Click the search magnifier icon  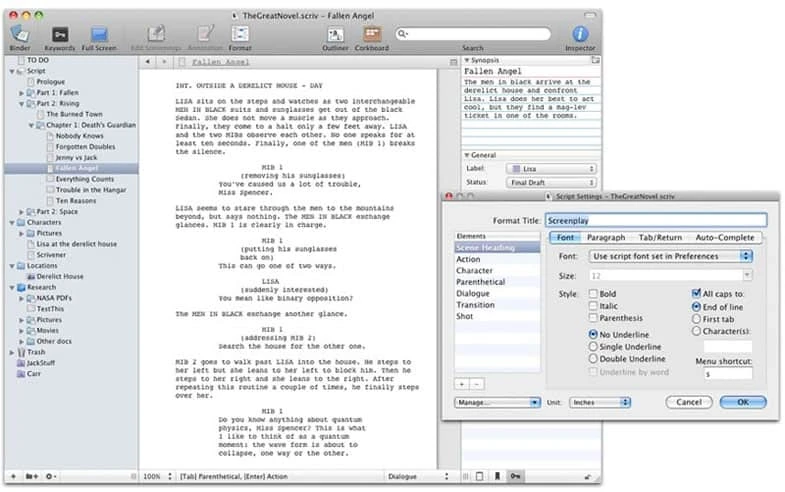[x=402, y=34]
